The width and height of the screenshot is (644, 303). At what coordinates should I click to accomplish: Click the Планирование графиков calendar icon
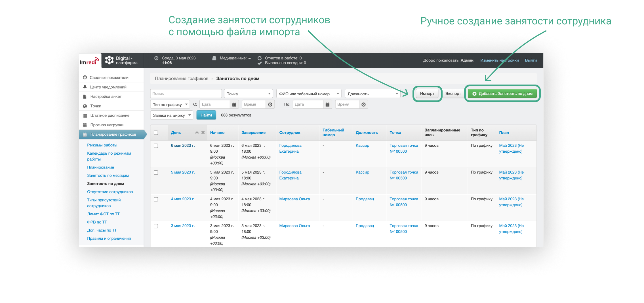85,134
